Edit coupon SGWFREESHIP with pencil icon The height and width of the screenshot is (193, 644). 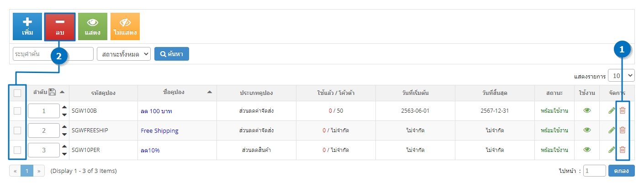(x=612, y=130)
